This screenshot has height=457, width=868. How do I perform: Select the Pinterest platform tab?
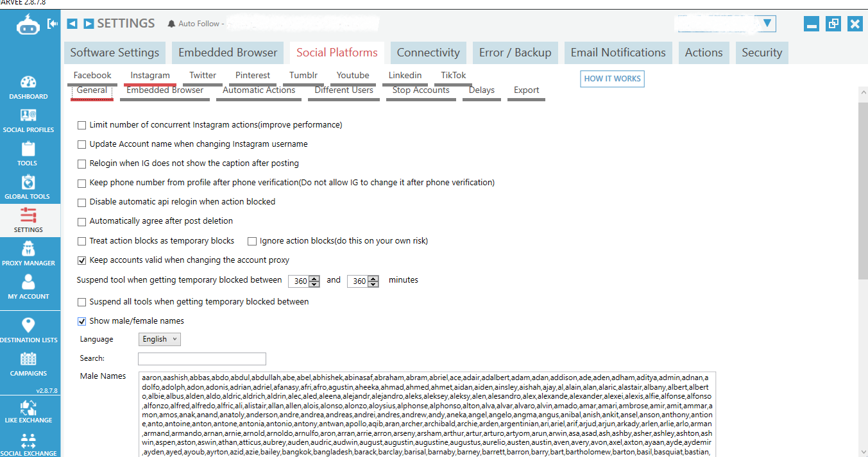coord(253,76)
